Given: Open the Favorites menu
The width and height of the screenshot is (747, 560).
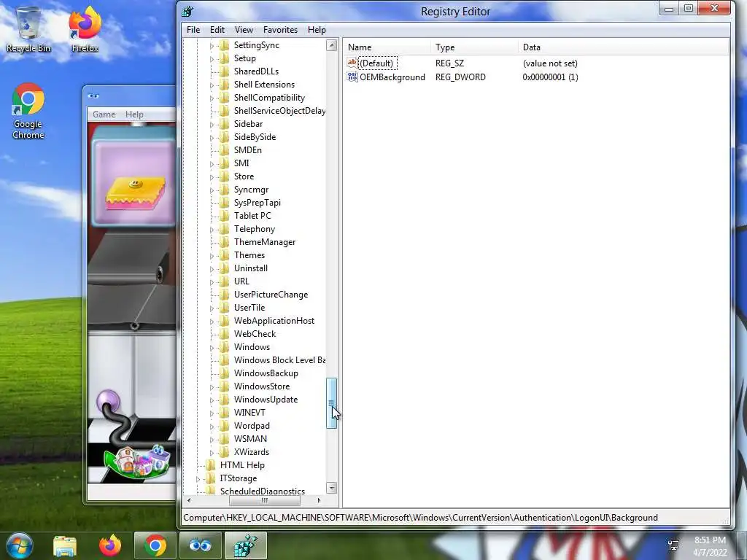Looking at the screenshot, I should pos(280,29).
